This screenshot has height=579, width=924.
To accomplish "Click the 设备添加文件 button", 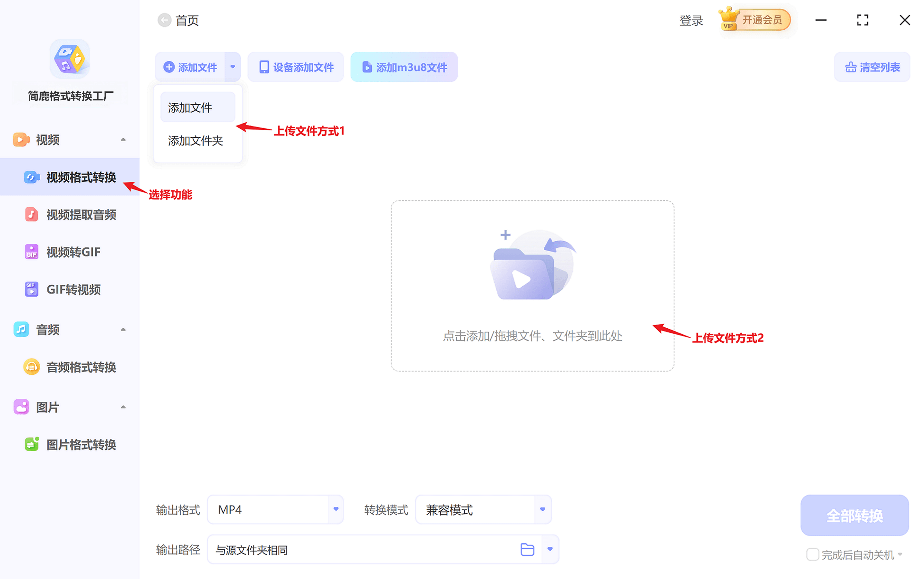I will tap(296, 67).
